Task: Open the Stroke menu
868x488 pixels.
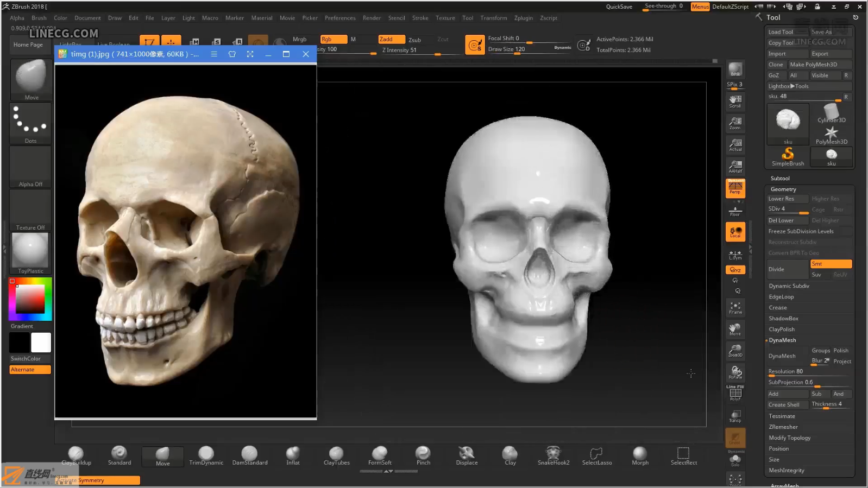Action: point(420,18)
